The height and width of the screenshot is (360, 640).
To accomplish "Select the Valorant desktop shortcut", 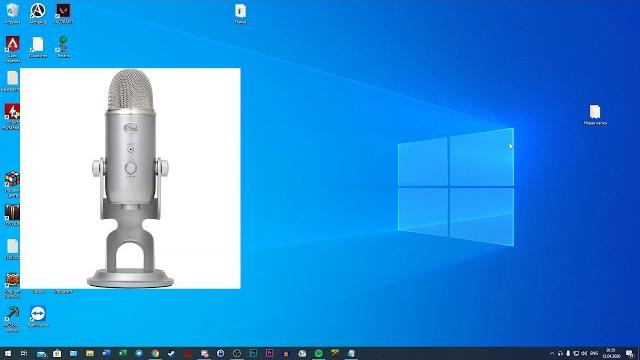I will (x=63, y=13).
